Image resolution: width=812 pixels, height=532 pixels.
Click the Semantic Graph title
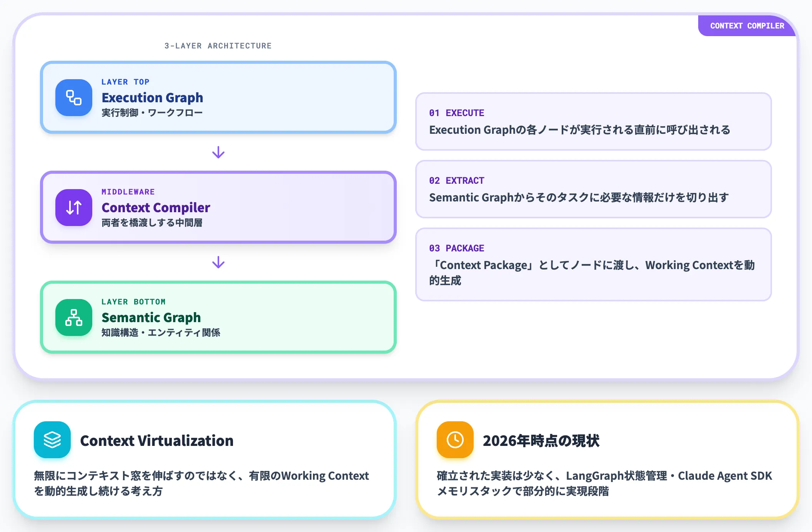(x=151, y=318)
